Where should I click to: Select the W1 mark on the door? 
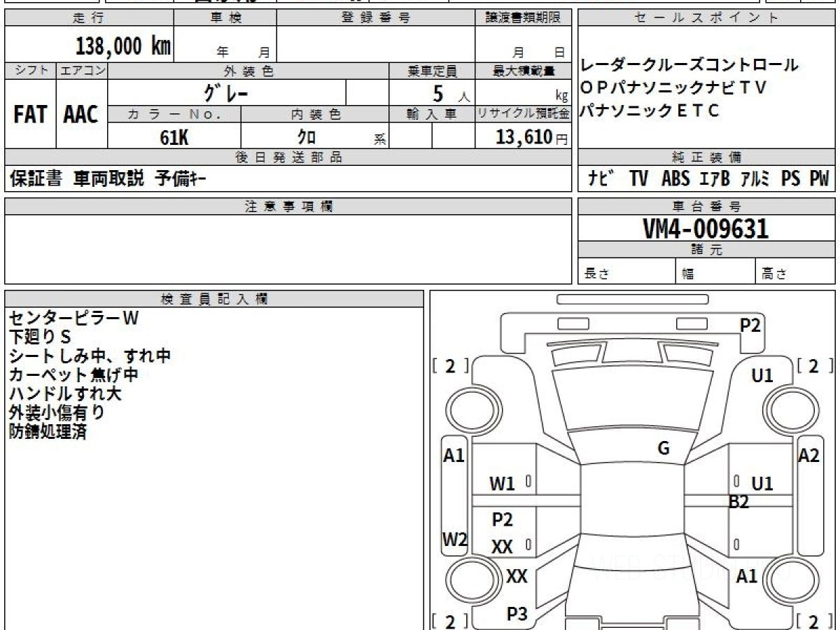[x=502, y=483]
